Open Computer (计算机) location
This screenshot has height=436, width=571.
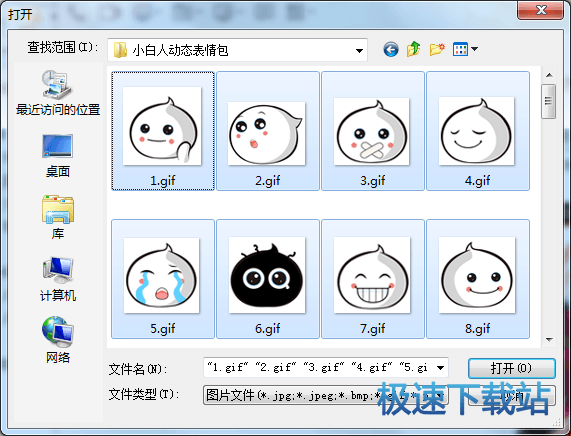point(58,280)
